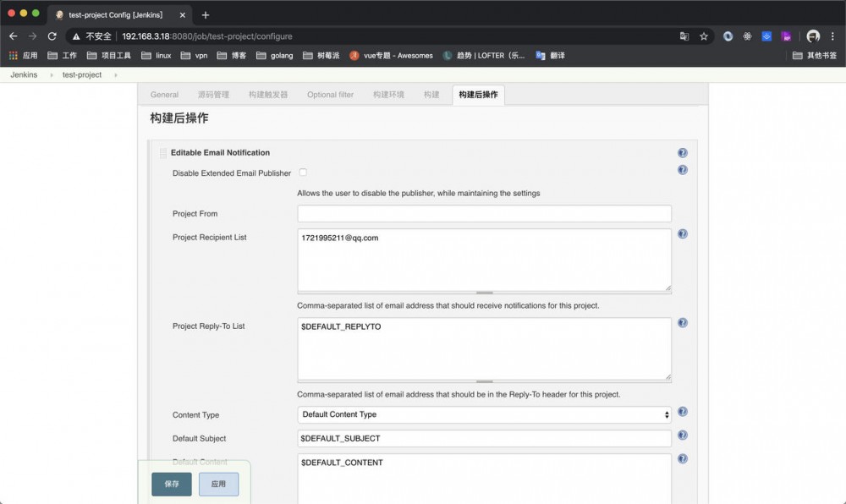The width and height of the screenshot is (846, 504).
Task: Toggle the Editable Email Notification checkbox
Action: click(x=162, y=152)
